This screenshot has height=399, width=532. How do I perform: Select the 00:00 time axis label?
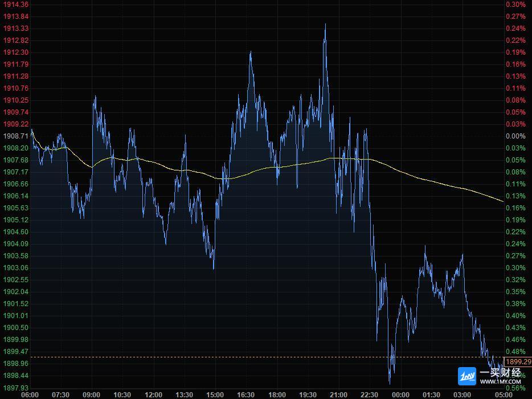[x=400, y=394]
